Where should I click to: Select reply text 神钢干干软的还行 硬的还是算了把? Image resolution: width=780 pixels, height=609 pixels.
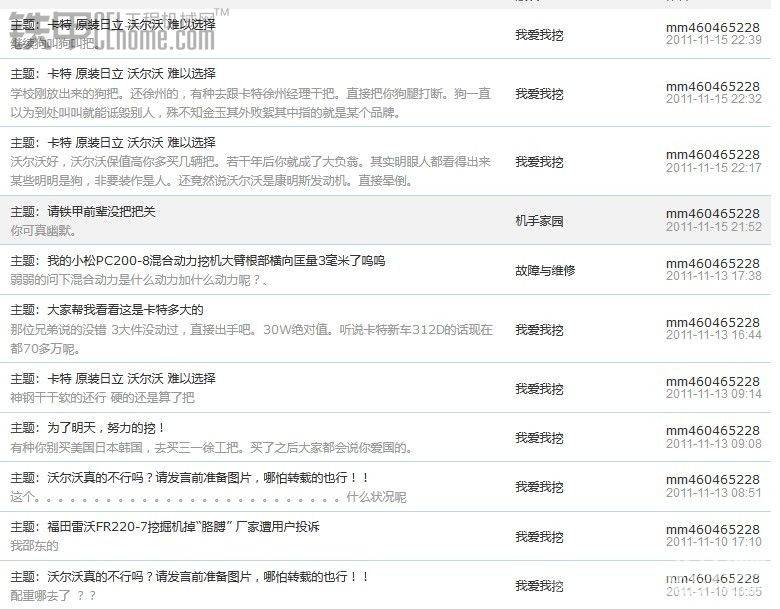[x=102, y=398]
